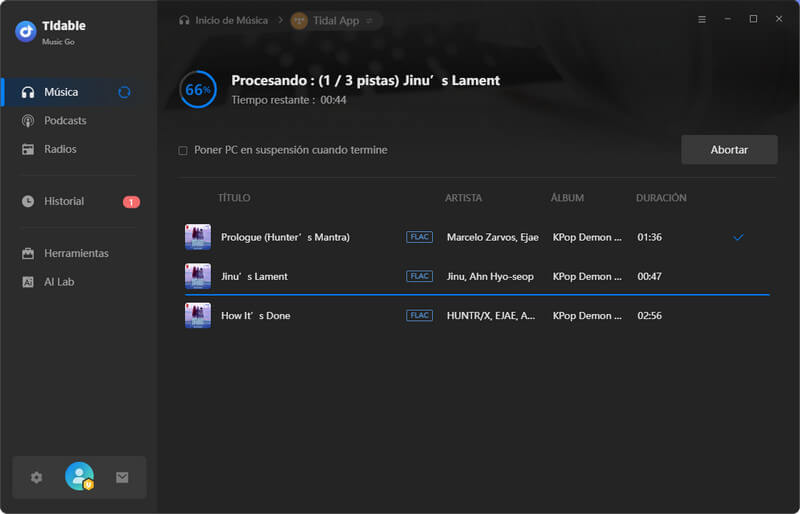Click artist HUNTR/X, EJAE, A...

(x=491, y=316)
